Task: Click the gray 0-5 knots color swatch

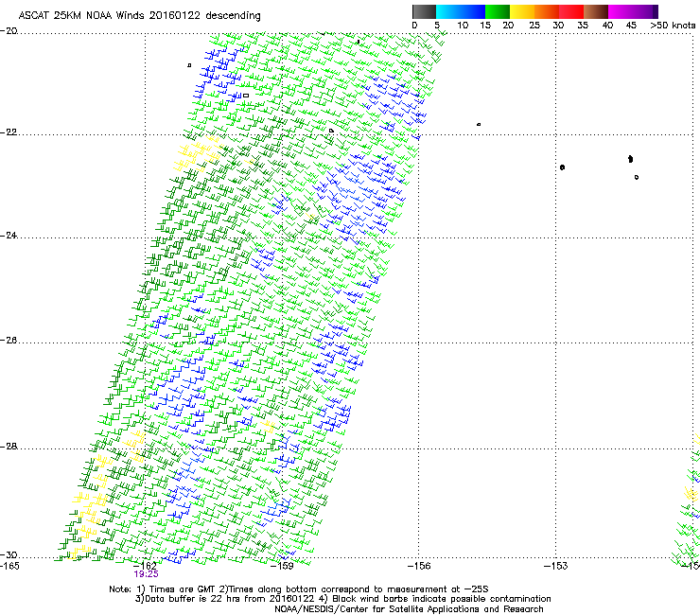Action: click(x=424, y=11)
